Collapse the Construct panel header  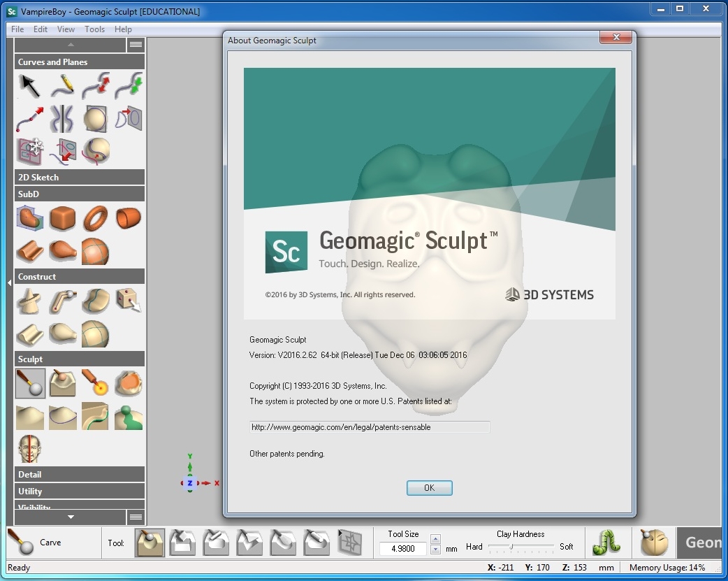click(80, 277)
